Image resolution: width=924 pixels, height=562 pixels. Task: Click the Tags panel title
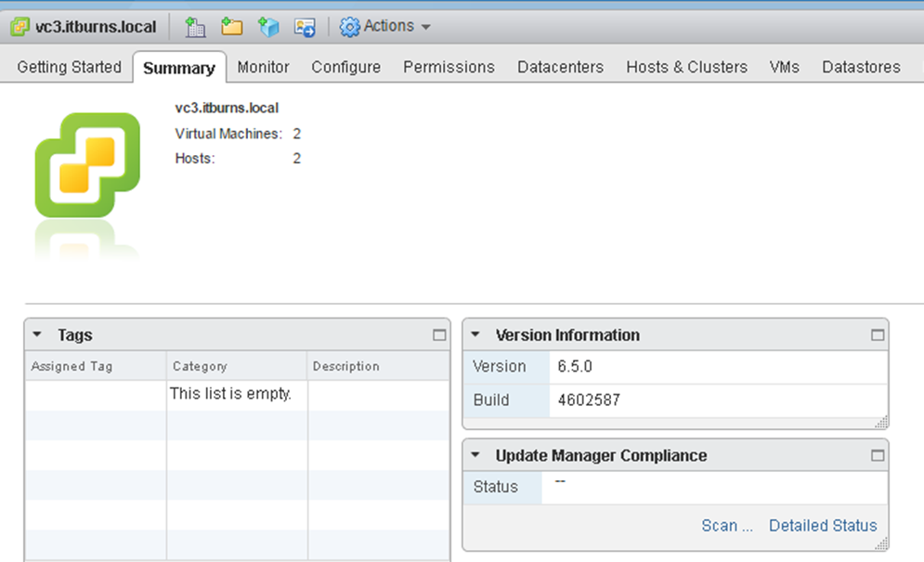pyautogui.click(x=75, y=335)
